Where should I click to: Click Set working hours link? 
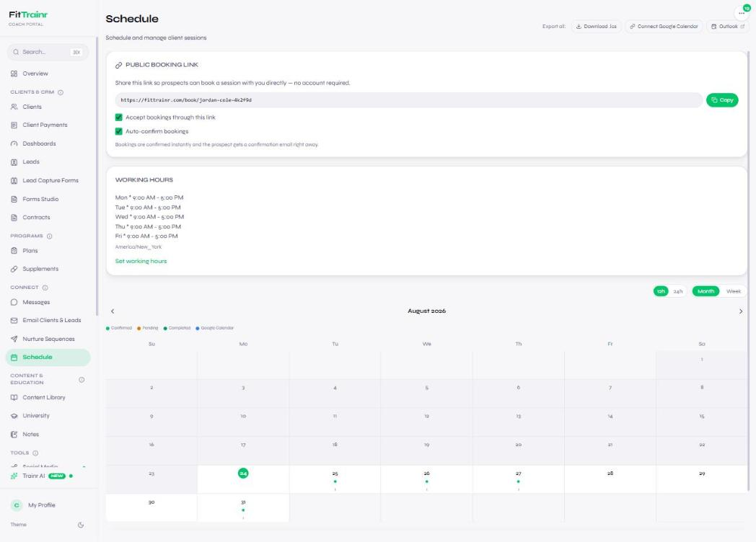(x=141, y=261)
